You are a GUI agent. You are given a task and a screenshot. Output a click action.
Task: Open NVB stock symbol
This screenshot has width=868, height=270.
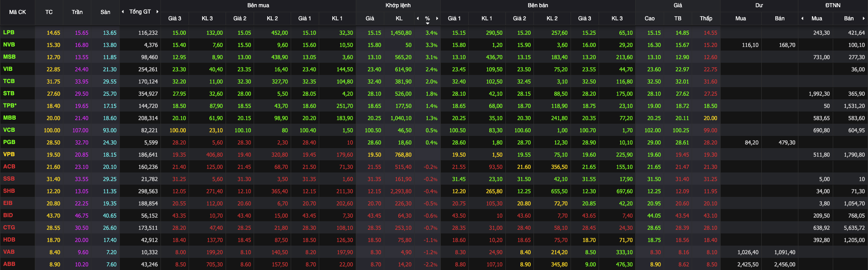[9, 45]
